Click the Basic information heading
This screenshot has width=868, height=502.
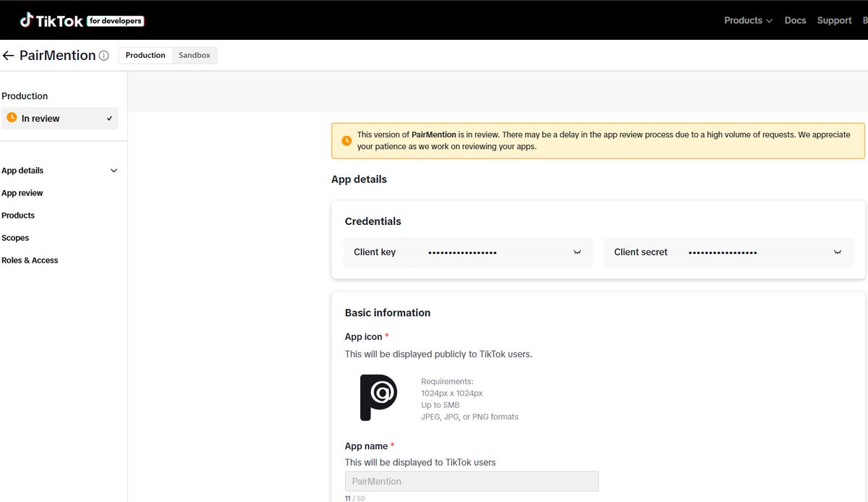(x=388, y=312)
